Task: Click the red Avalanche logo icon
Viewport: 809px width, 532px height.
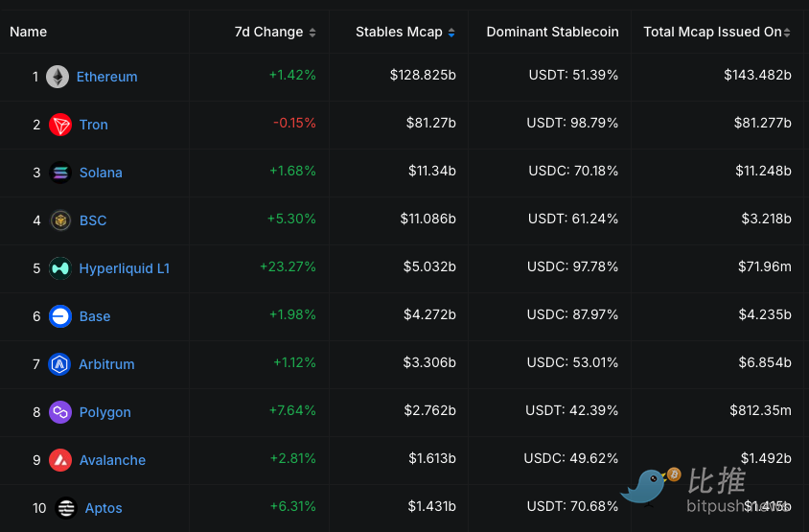Action: click(60, 460)
